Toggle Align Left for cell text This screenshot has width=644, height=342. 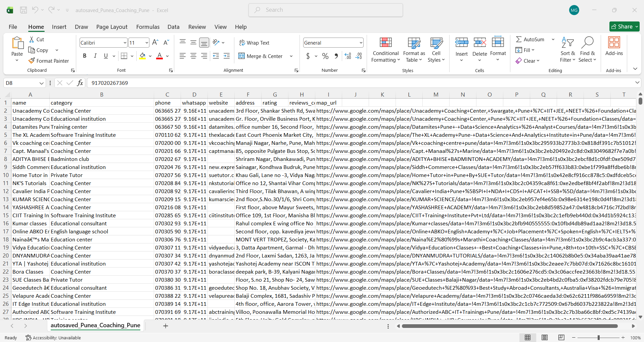tap(183, 56)
